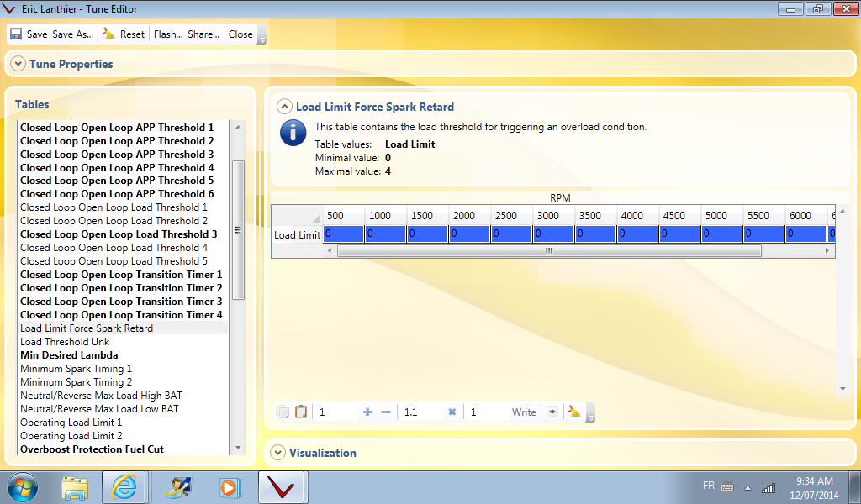Viewport: 861px width, 504px height.
Task: Open the Share... option
Action: click(x=203, y=34)
